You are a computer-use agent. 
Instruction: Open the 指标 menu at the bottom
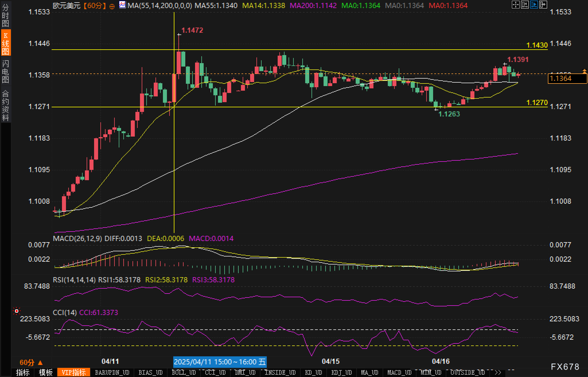click(x=23, y=372)
